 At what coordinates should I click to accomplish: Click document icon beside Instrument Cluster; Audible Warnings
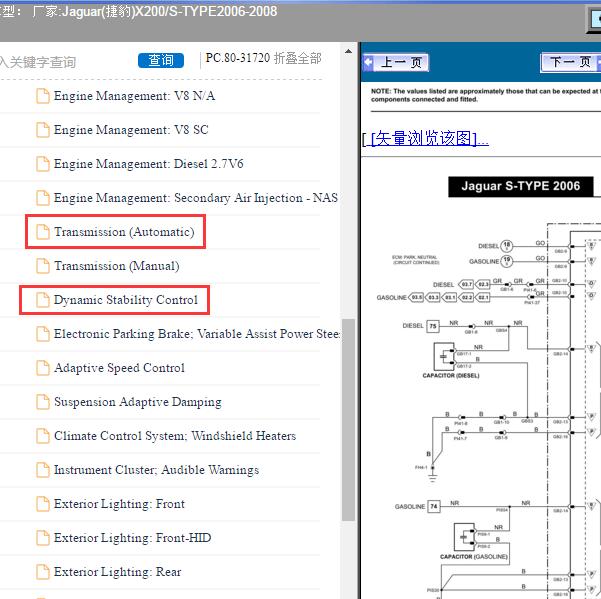point(43,470)
